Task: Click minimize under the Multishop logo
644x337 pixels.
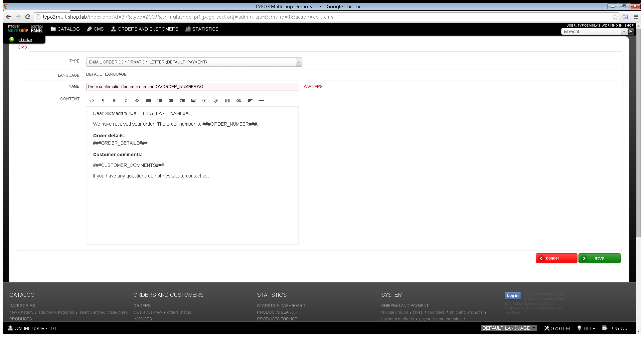Action: click(25, 39)
